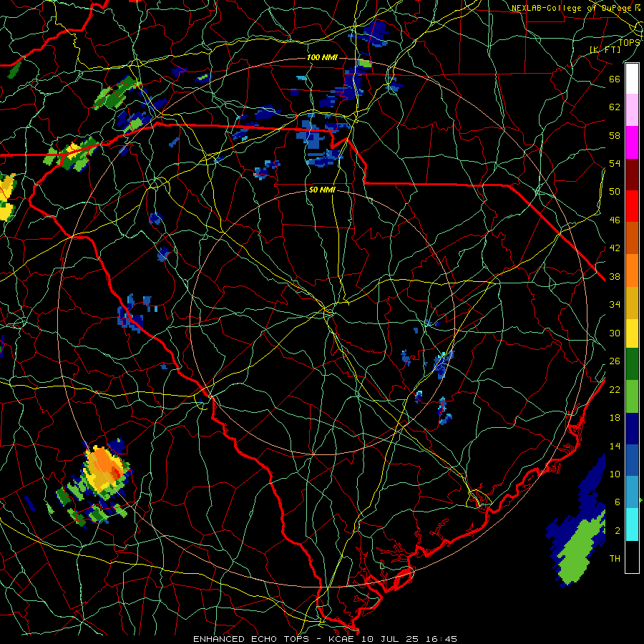Click the legend value 66
Image resolution: width=644 pixels, height=644 pixels.
tap(615, 79)
